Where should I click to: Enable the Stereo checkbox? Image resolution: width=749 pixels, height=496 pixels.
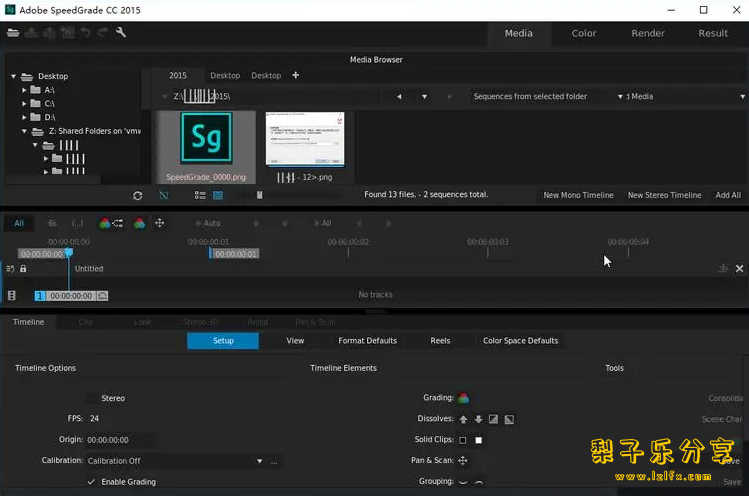coord(91,398)
